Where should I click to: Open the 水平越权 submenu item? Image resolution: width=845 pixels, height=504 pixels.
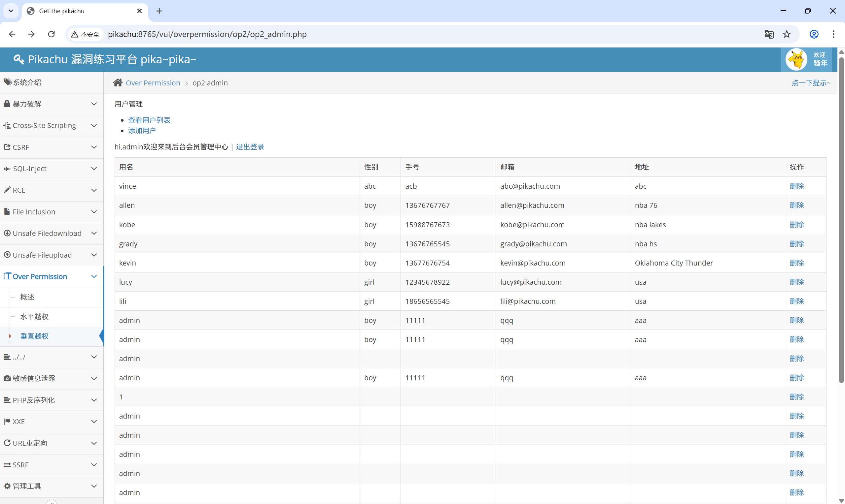34,317
